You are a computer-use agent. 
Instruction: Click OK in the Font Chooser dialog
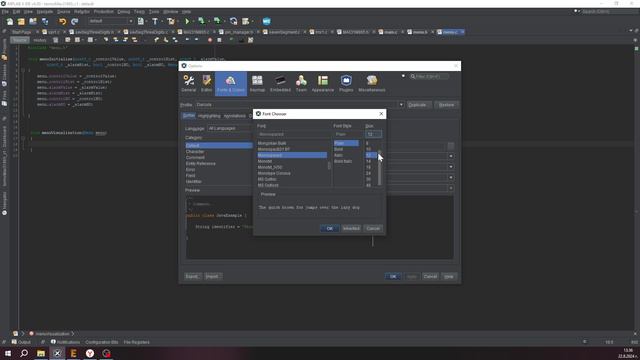pos(329,229)
